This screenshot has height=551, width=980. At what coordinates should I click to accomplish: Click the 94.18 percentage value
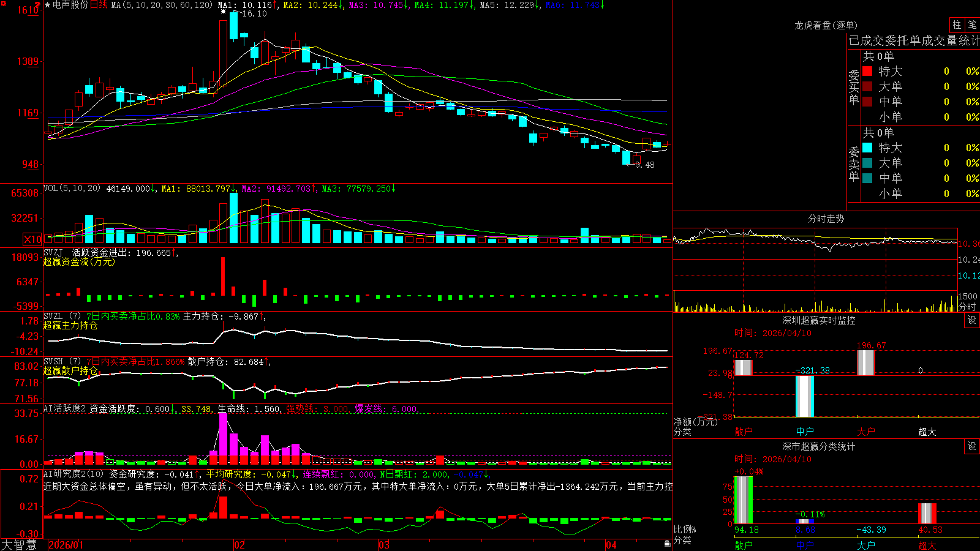tap(746, 530)
